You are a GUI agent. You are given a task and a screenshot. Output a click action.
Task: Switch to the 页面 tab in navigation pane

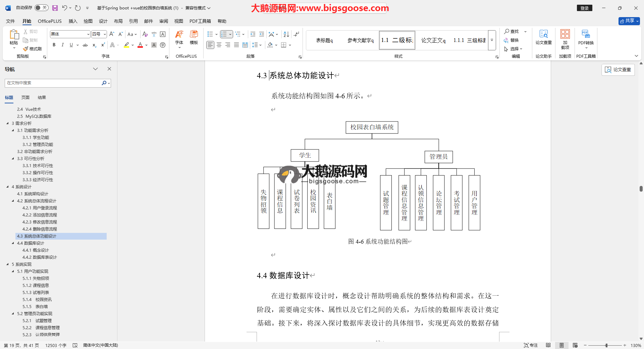tap(25, 98)
